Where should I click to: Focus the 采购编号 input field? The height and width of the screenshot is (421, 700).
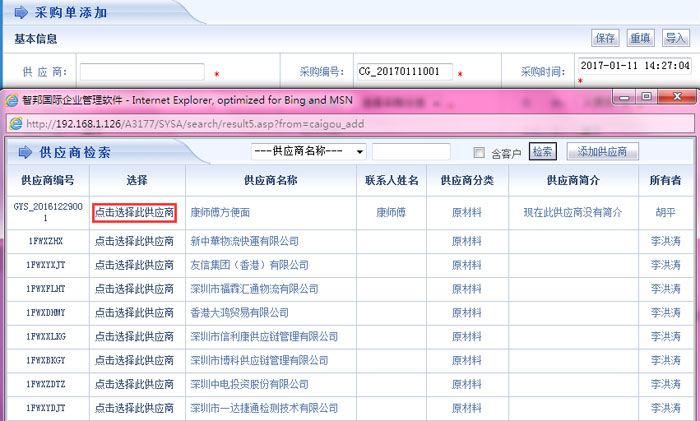(404, 72)
